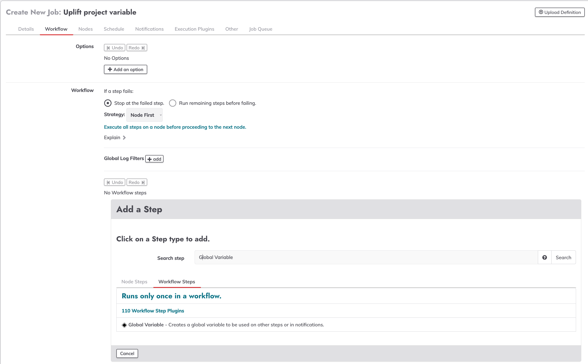Click Redo in the Options section
This screenshot has height=364, width=588.
click(x=137, y=48)
